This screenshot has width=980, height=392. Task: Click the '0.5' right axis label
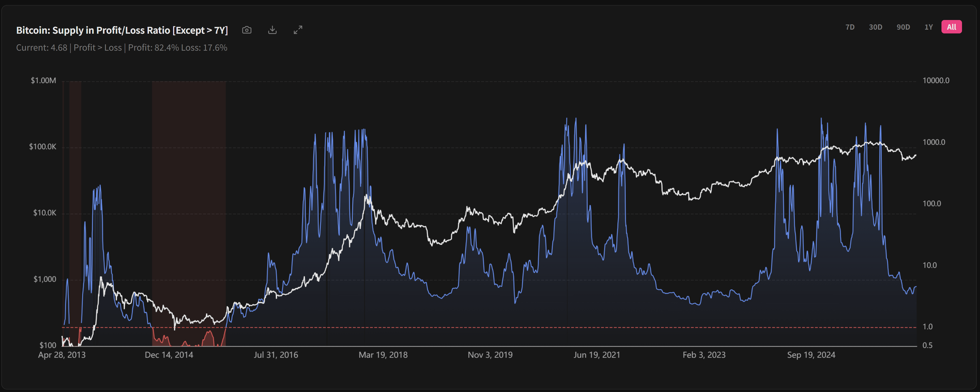(928, 346)
